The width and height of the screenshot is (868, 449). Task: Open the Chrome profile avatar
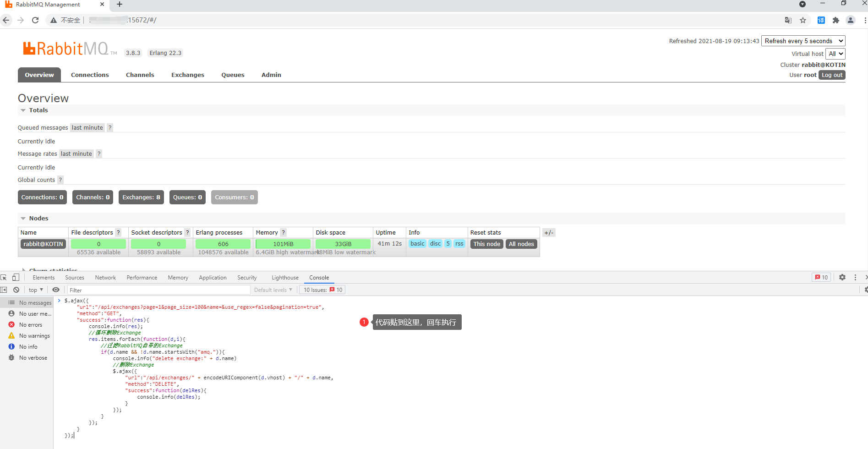pos(851,20)
